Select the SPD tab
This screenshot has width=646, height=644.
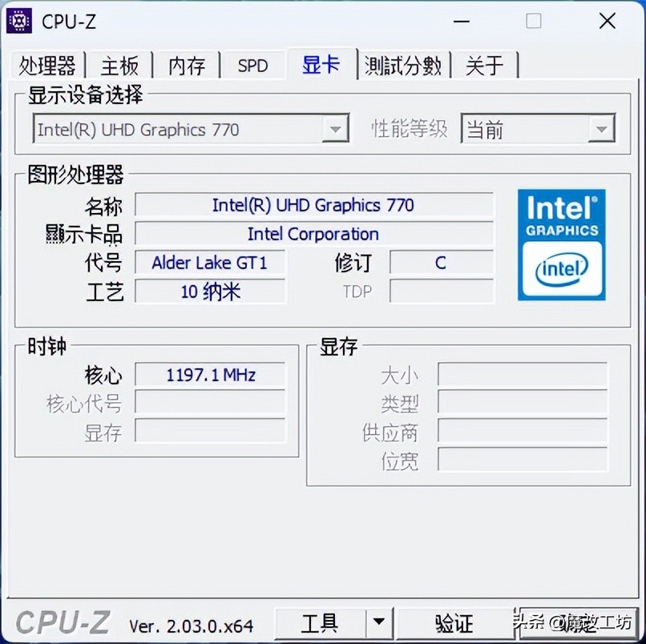pyautogui.click(x=252, y=66)
